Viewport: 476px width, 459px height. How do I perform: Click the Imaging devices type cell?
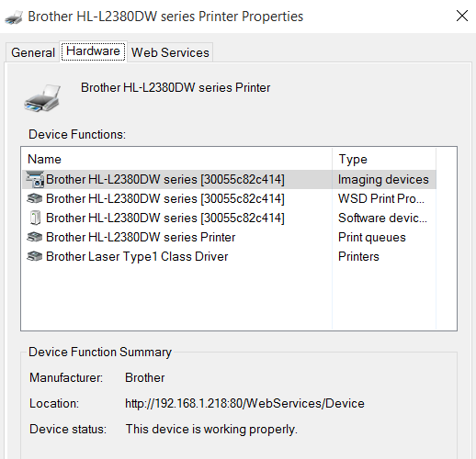tap(383, 179)
